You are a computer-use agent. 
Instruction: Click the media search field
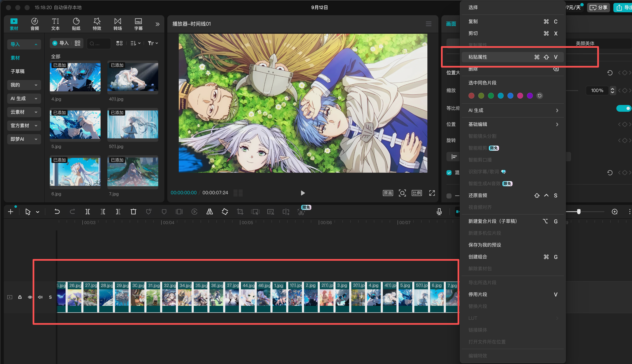(x=99, y=44)
